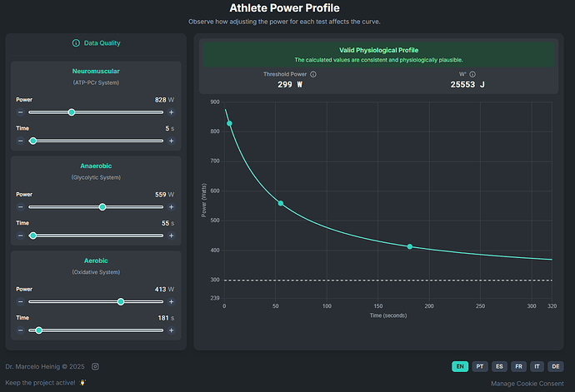Switch language to ES
This screenshot has height=392, width=575.
[x=499, y=366]
